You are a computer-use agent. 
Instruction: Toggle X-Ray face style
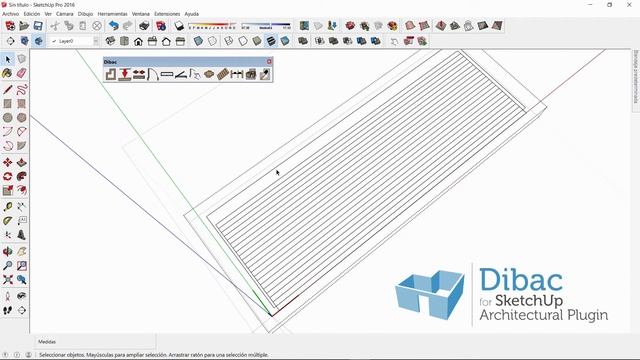[x=198, y=41]
